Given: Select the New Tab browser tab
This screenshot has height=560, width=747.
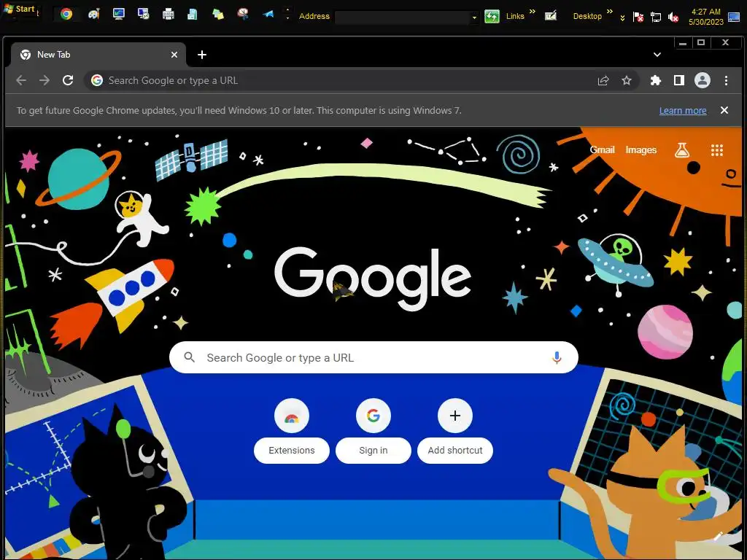Looking at the screenshot, I should (99, 55).
